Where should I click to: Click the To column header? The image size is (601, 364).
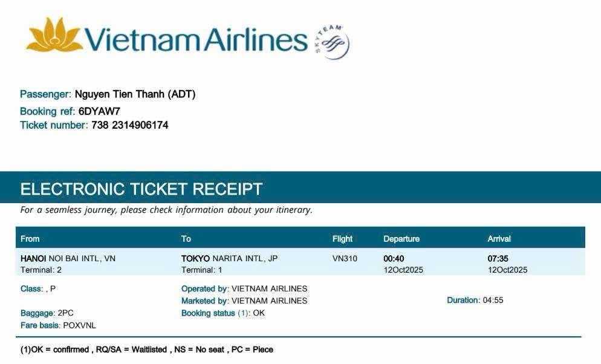click(186, 239)
